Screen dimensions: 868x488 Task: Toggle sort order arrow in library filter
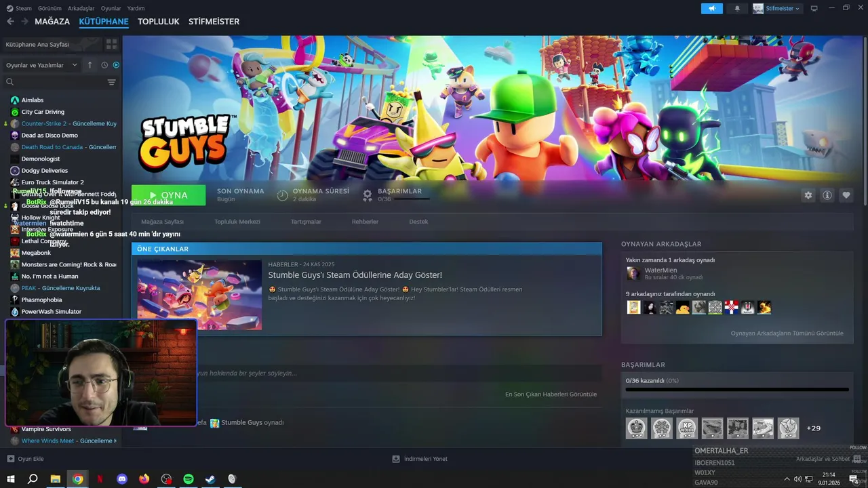tap(90, 65)
